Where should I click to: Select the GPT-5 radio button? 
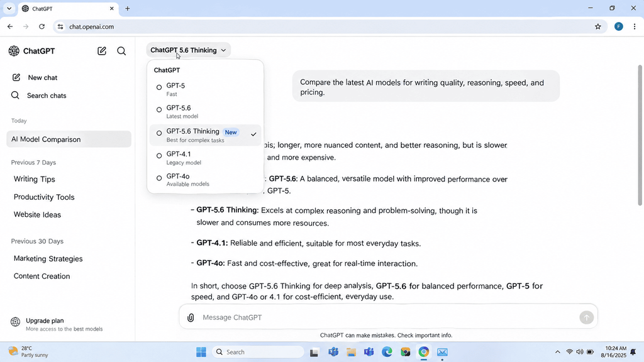[159, 87]
